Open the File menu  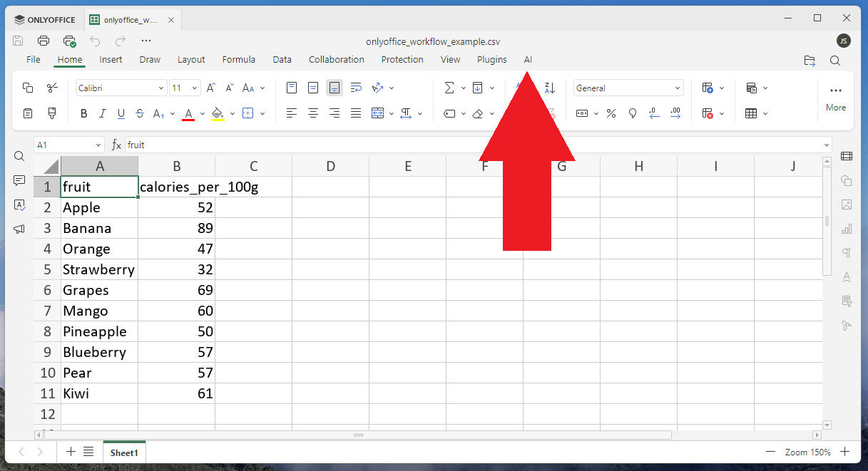34,60
